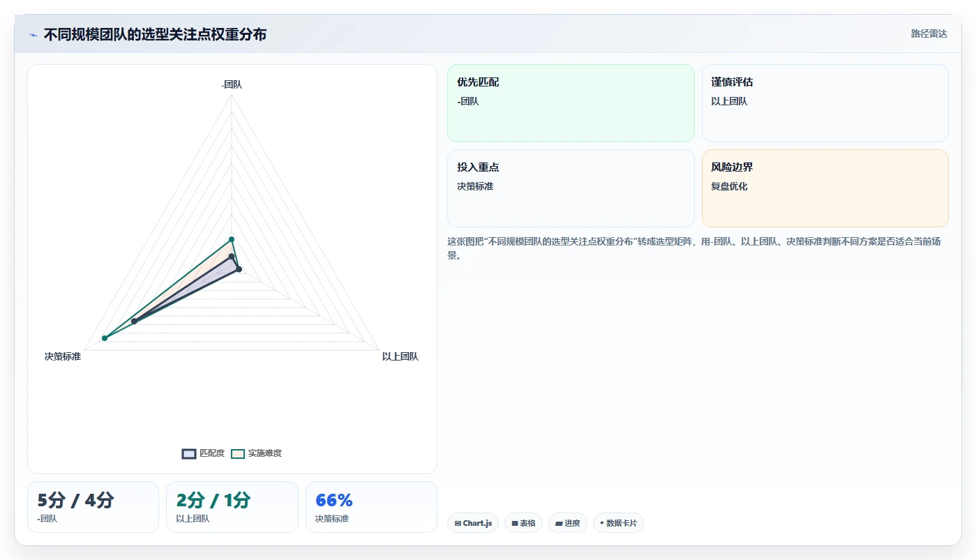Click the 数据卡片 tag
Viewport: 976px width, 560px height.
(618, 523)
